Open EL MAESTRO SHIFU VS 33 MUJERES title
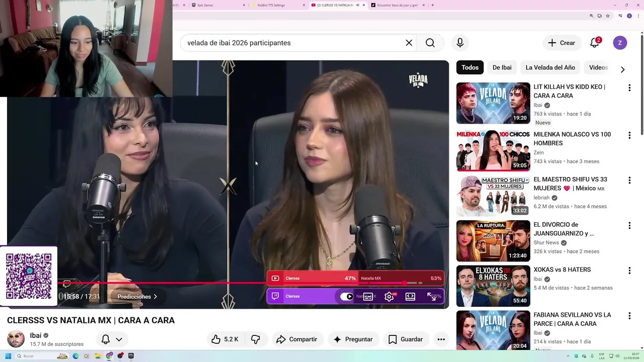Viewport: 644px width, 362px height. (571, 184)
